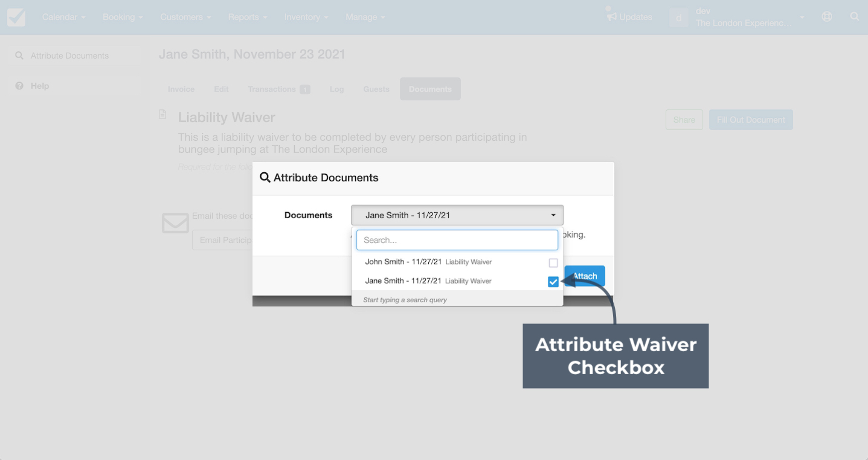Check the John Smith waiver checkbox
The image size is (868, 460).
point(553,263)
